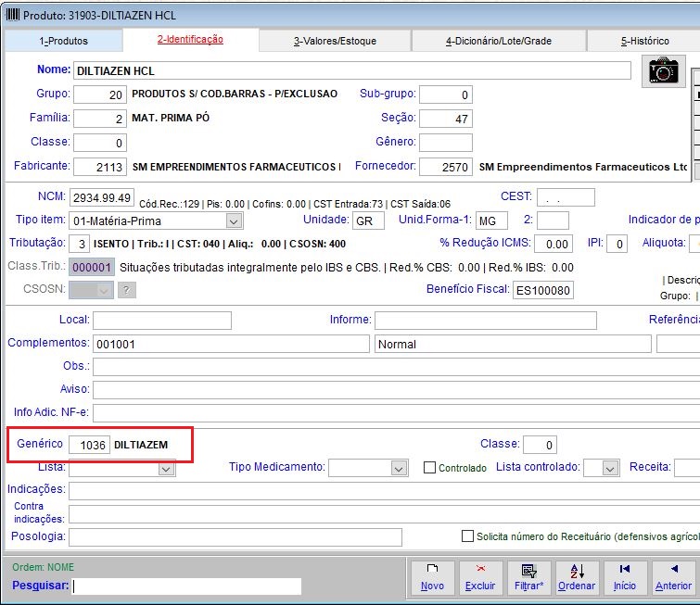Image resolution: width=700 pixels, height=605 pixels.
Task: Click the CSOSN question mark help button
Action: tap(127, 290)
